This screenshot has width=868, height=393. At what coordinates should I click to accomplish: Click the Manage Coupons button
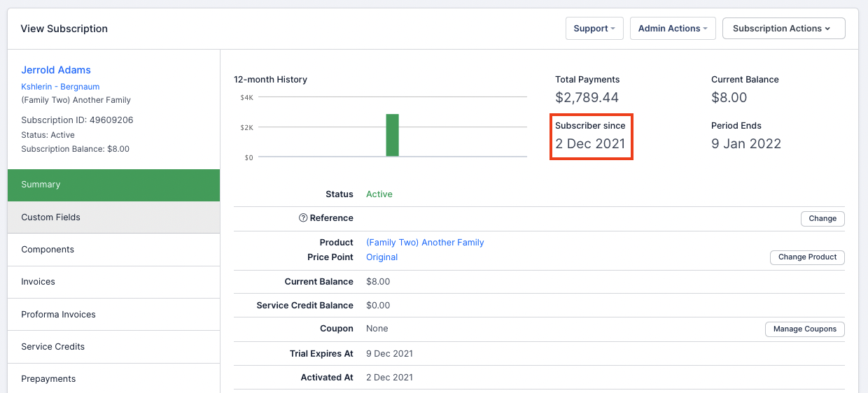(804, 329)
